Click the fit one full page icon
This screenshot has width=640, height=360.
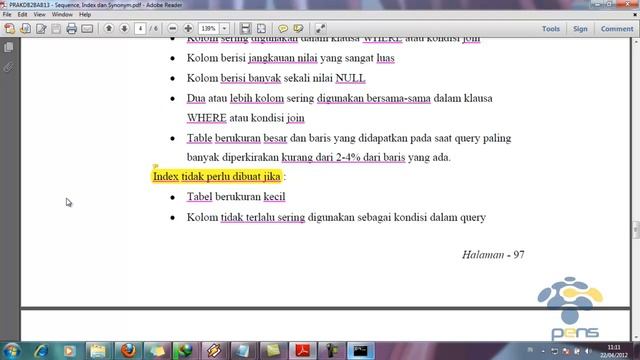click(x=261, y=29)
